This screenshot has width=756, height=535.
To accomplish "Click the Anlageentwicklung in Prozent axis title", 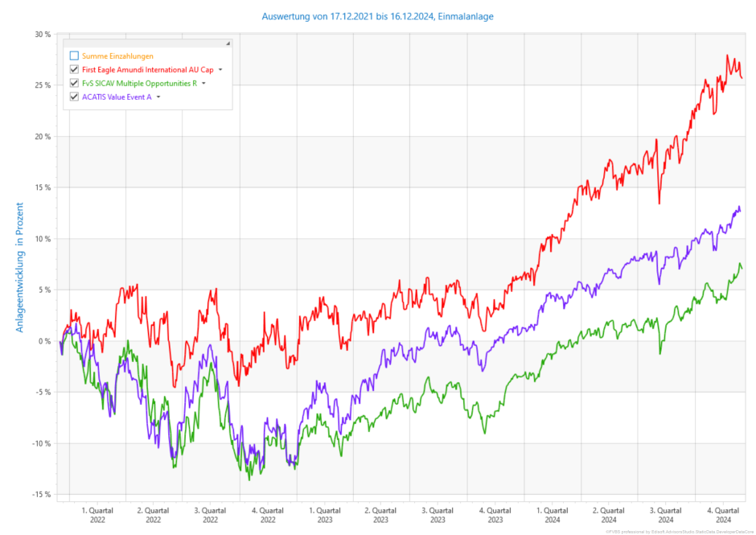I will [x=20, y=270].
